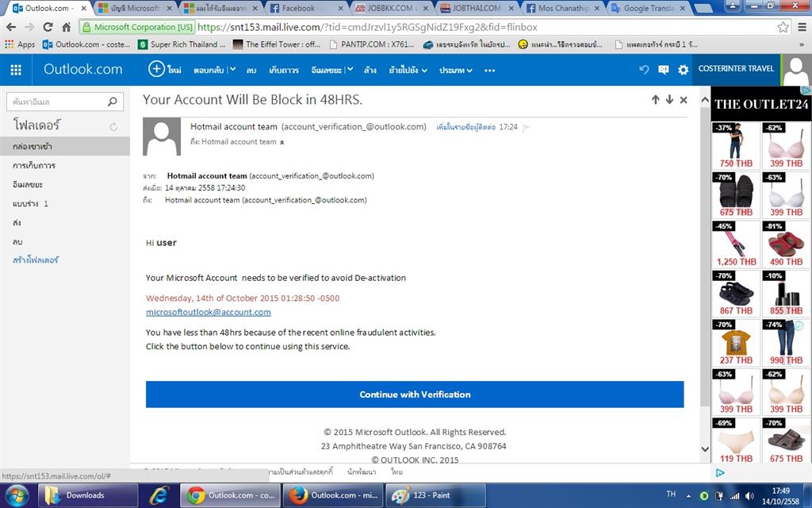Open Super Rich Thailand bookmark
The height and width of the screenshot is (508, 812).
[x=182, y=44]
